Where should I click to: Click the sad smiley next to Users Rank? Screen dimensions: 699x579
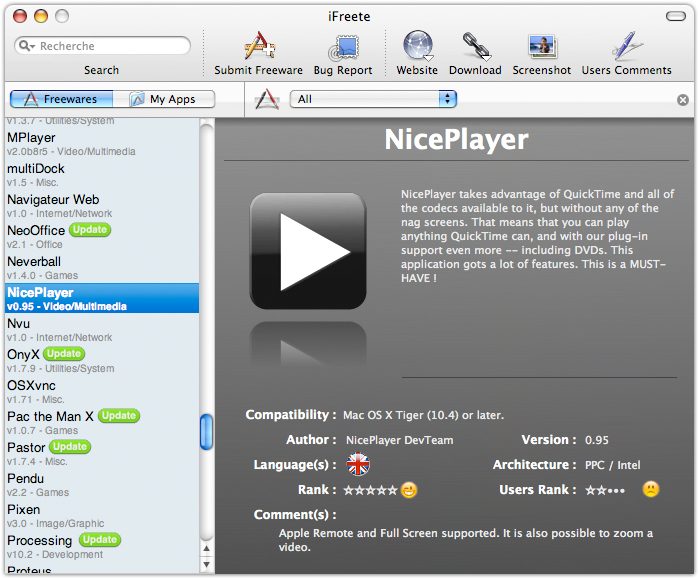pyautogui.click(x=650, y=489)
